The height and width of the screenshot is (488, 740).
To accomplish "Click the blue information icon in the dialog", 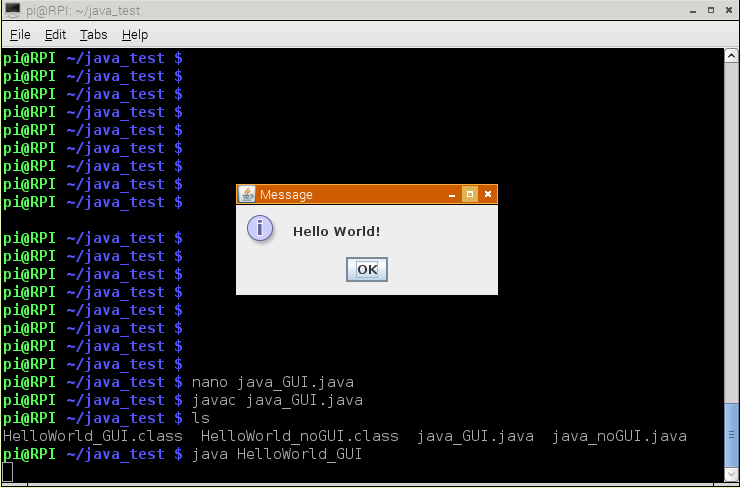I will pyautogui.click(x=260, y=229).
